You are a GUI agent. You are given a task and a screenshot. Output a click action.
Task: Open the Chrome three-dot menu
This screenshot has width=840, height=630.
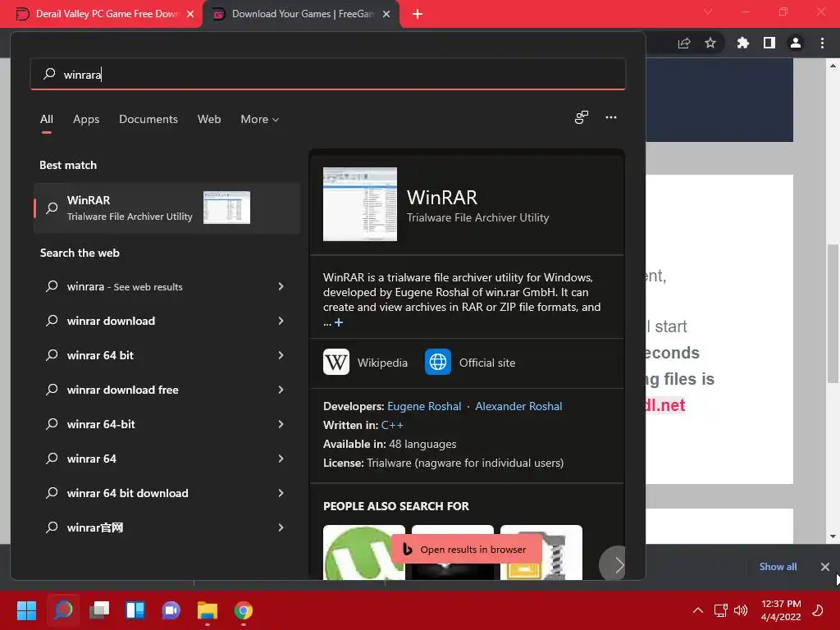pyautogui.click(x=822, y=43)
